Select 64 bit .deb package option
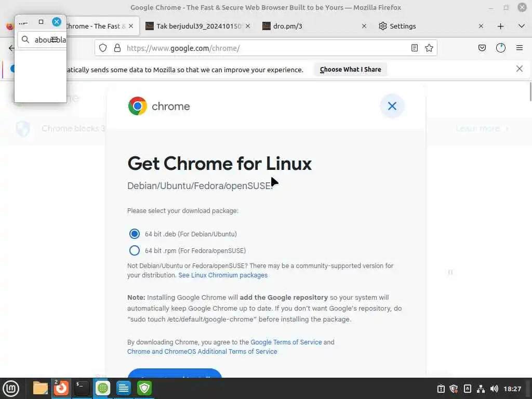The height and width of the screenshot is (399, 532). point(135,234)
